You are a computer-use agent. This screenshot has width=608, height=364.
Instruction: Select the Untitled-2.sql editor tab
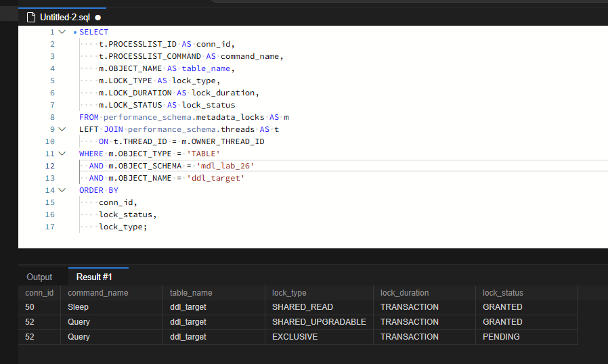coord(62,17)
